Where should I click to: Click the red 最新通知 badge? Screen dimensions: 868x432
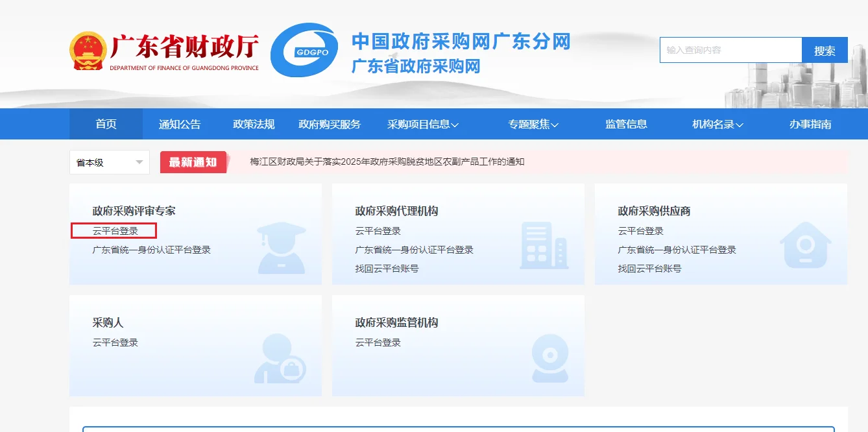[193, 162]
